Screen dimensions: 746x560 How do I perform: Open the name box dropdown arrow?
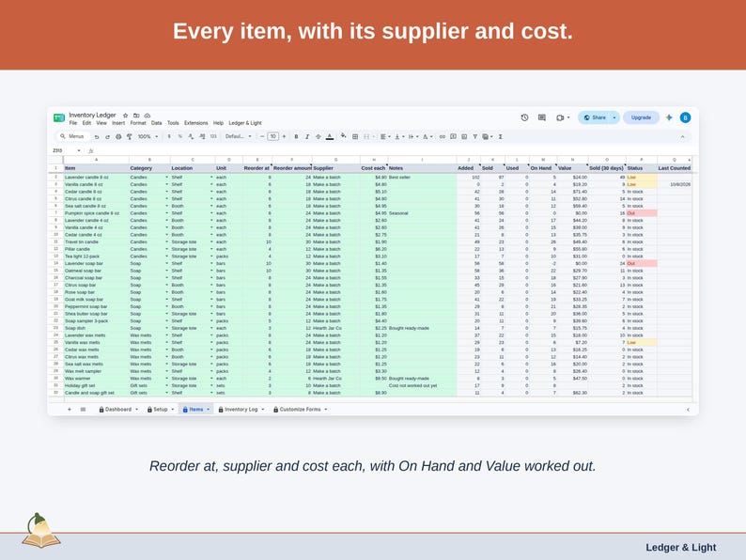pos(79,150)
